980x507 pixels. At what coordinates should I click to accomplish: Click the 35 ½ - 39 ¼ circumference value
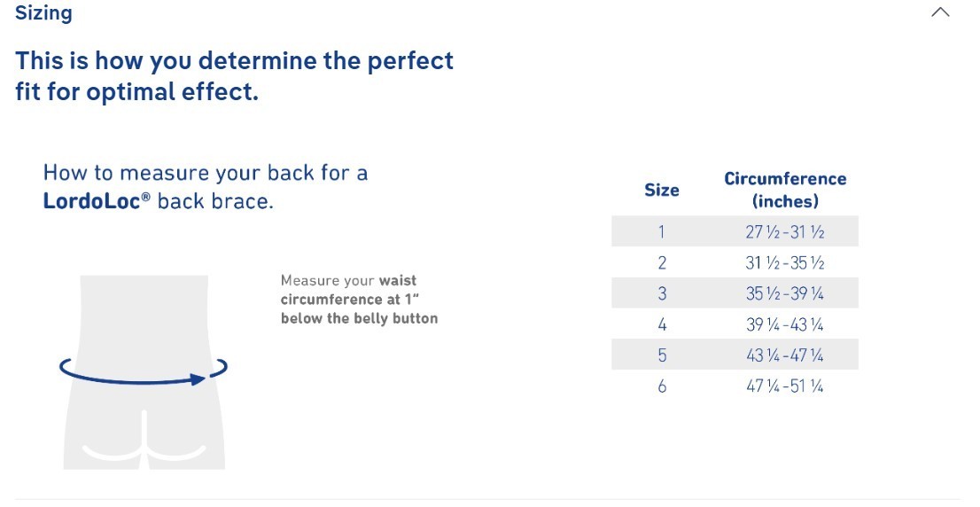point(785,293)
